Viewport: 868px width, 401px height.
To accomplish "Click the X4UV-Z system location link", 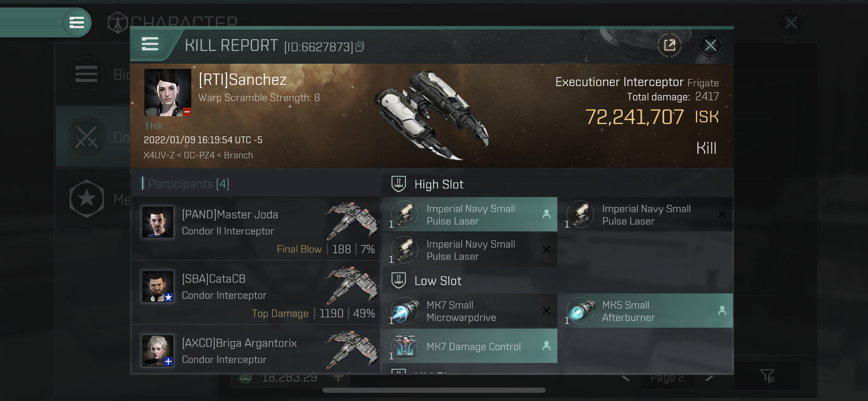I will [x=159, y=155].
